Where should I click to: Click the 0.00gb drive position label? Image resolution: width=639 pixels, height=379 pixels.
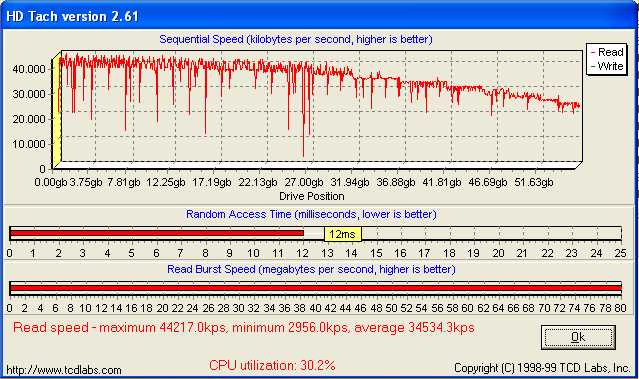[x=51, y=182]
